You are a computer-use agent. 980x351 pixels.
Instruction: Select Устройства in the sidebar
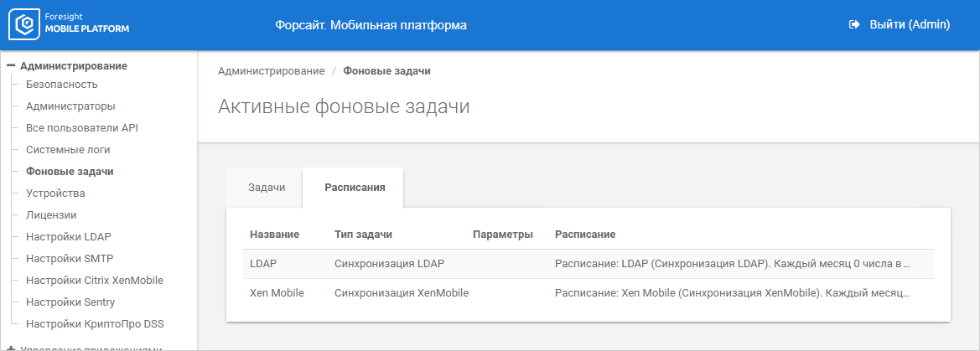point(55,194)
